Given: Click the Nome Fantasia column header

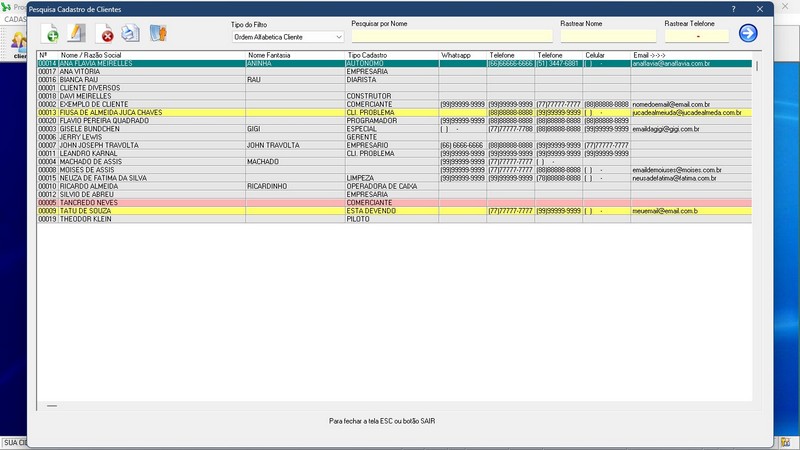Looking at the screenshot, I should (295, 55).
